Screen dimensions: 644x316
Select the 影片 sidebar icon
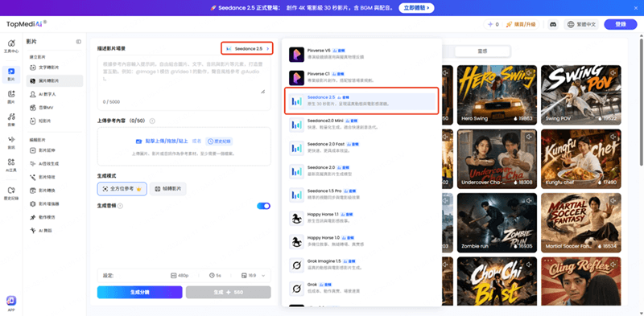(11, 74)
